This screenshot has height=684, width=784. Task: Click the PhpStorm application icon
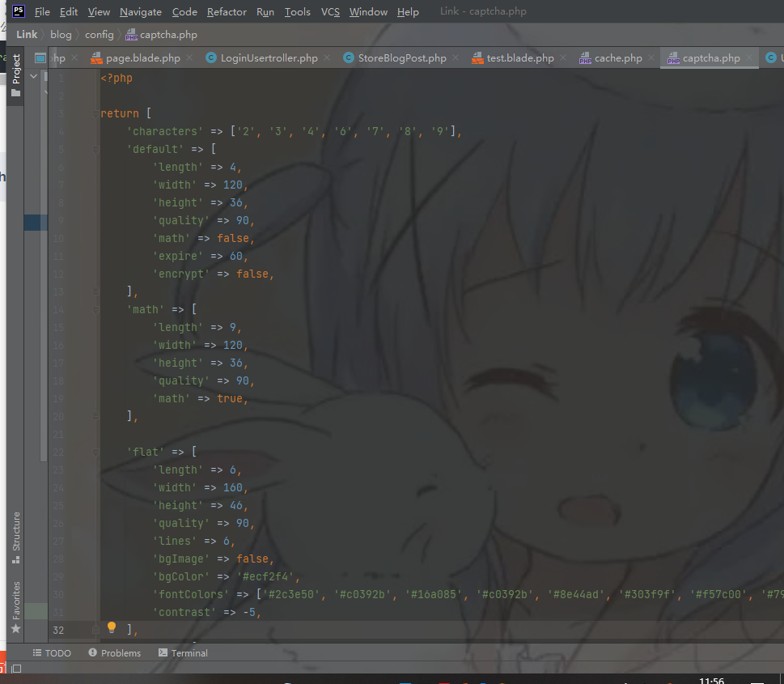(19, 11)
